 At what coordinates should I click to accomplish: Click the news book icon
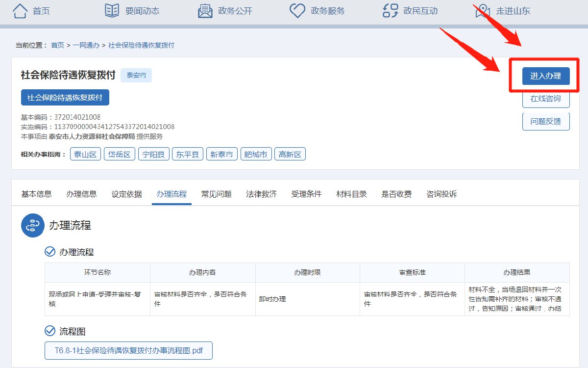coord(112,10)
